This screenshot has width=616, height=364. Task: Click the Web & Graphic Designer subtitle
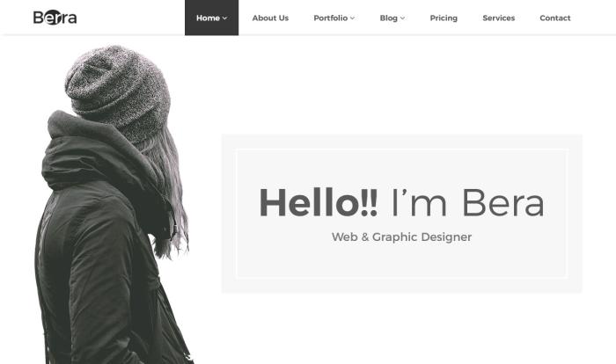pos(401,237)
